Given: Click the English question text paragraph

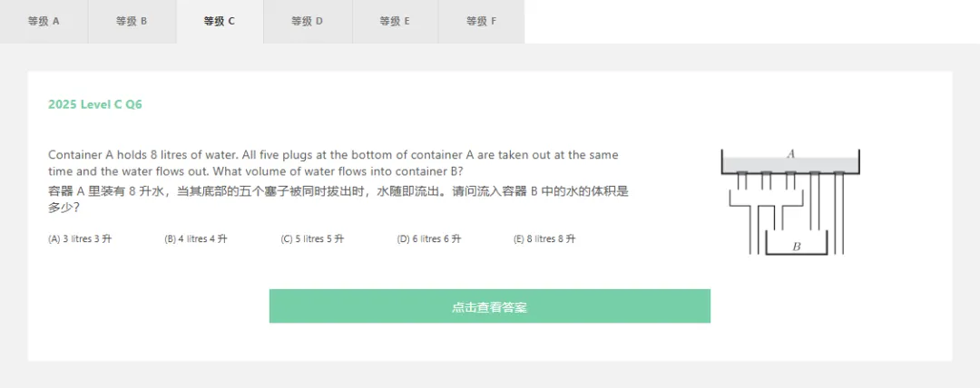Looking at the screenshot, I should click(x=333, y=162).
